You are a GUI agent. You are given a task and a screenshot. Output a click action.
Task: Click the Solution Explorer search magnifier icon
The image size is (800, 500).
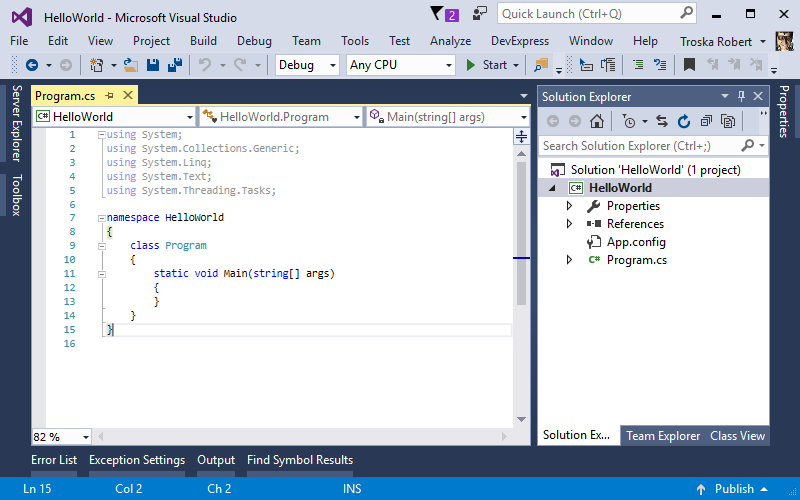(747, 145)
